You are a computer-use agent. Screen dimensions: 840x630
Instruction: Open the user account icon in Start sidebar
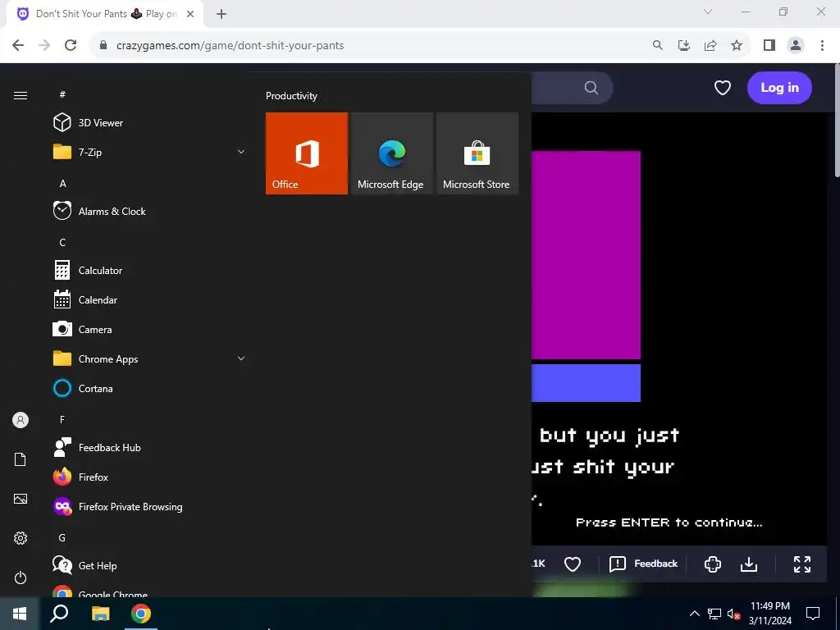(x=21, y=420)
